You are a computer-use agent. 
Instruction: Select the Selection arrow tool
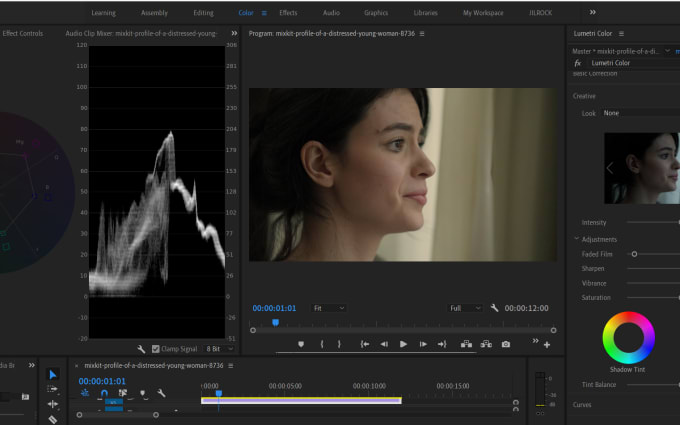(x=52, y=375)
